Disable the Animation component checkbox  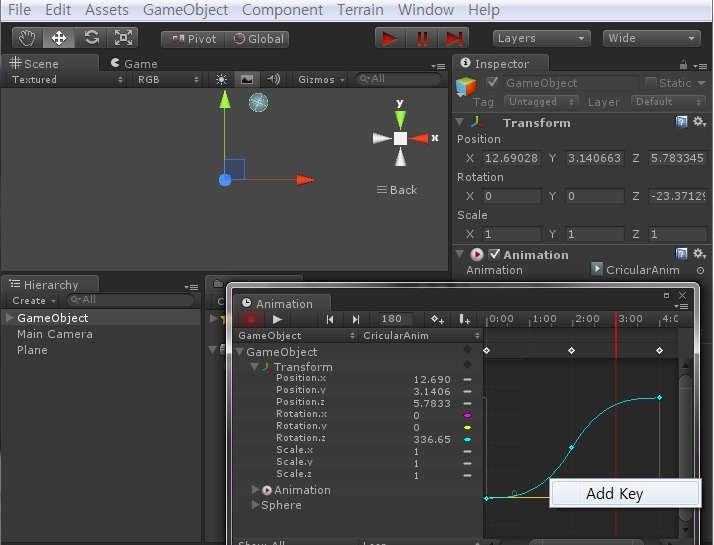[494, 255]
